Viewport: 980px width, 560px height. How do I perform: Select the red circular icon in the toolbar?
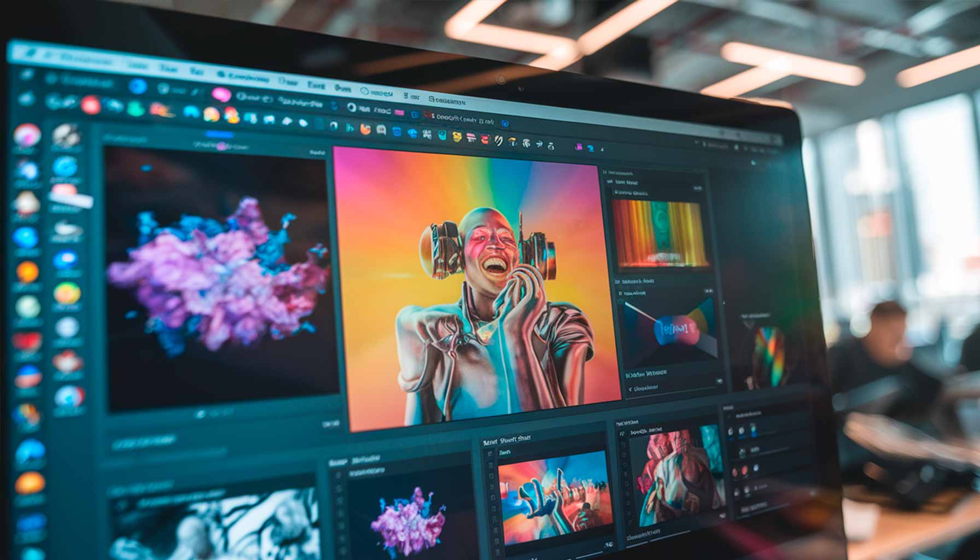[x=90, y=105]
